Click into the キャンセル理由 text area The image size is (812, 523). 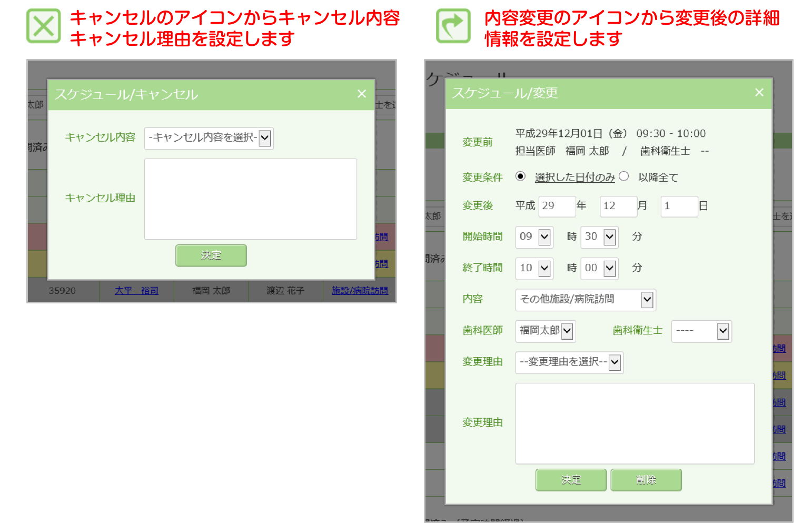click(x=250, y=199)
